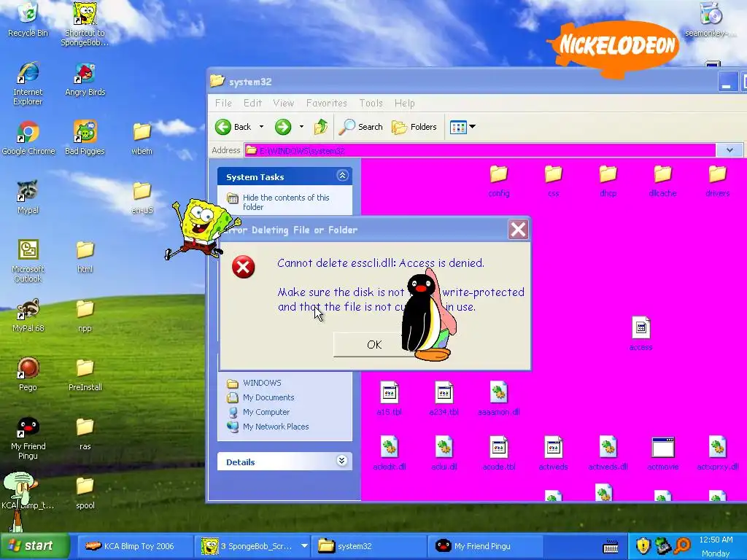This screenshot has width=747, height=560.
Task: Open the Pego shortcut icon
Action: (x=28, y=374)
